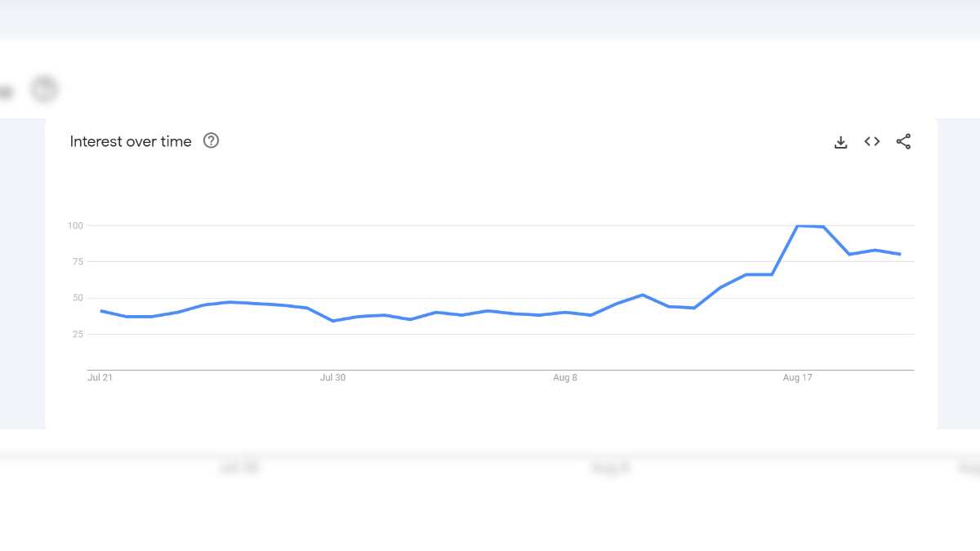The image size is (980, 551).
Task: Click the 75 y-axis label
Action: (78, 261)
